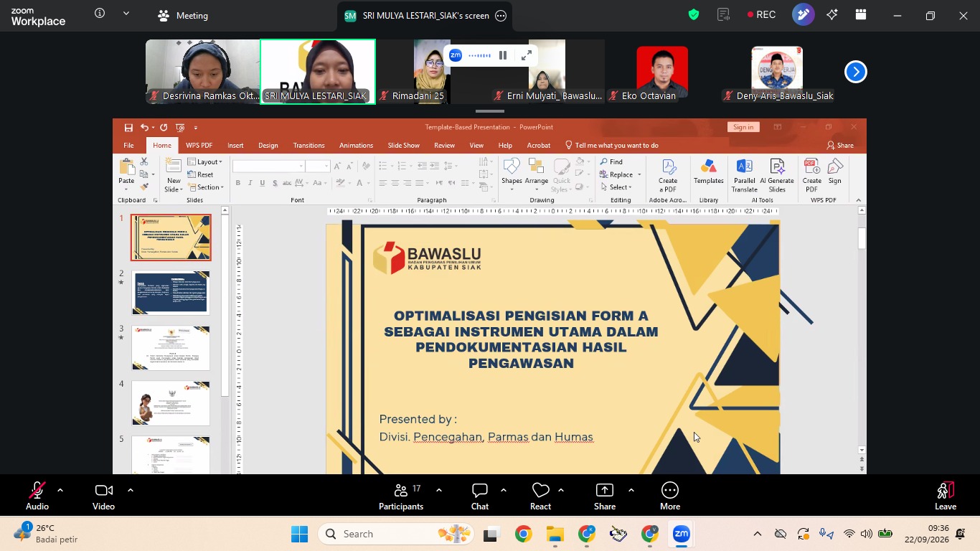Expand share options arrow beside Share

click(x=631, y=490)
